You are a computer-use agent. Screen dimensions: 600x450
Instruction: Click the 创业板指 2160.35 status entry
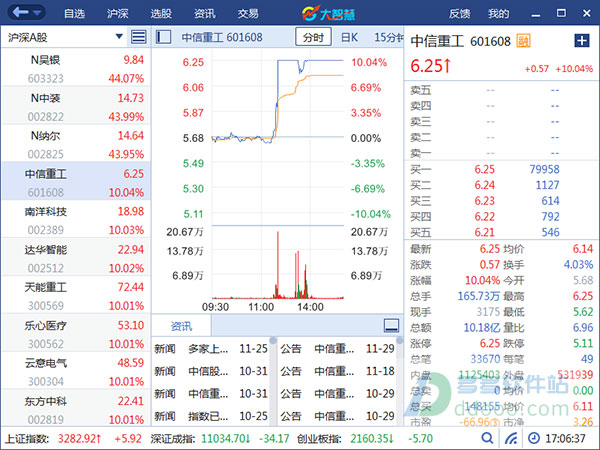pos(365,439)
